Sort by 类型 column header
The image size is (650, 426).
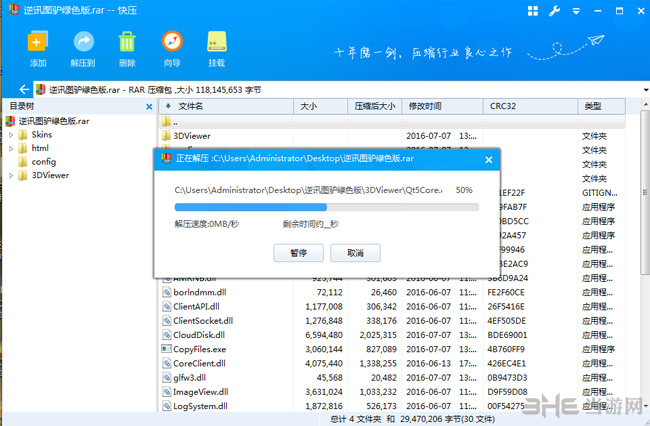(601, 106)
